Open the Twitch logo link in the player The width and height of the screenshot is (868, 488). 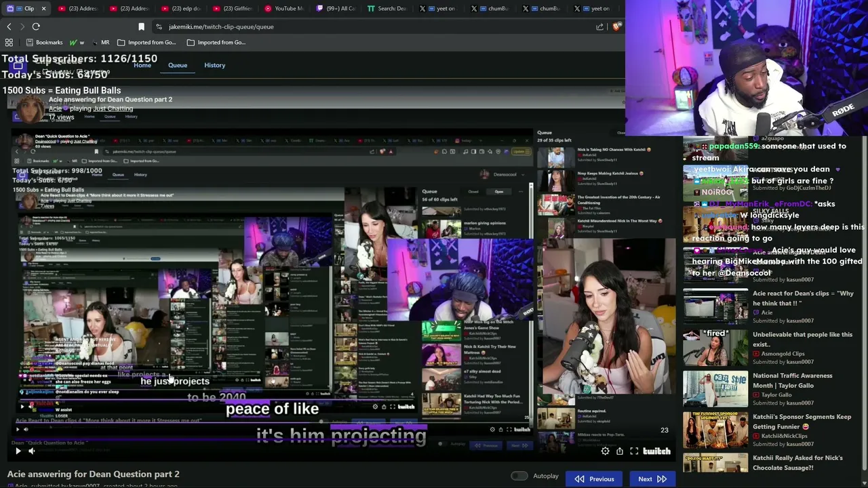[x=656, y=451]
